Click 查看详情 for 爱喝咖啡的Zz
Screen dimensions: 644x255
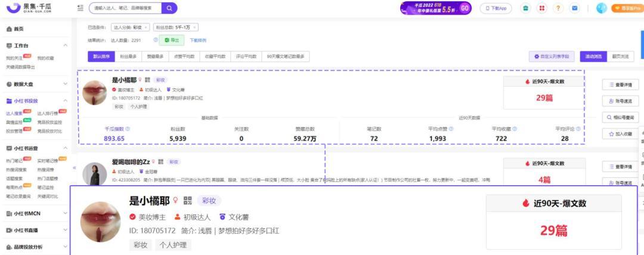click(x=620, y=167)
